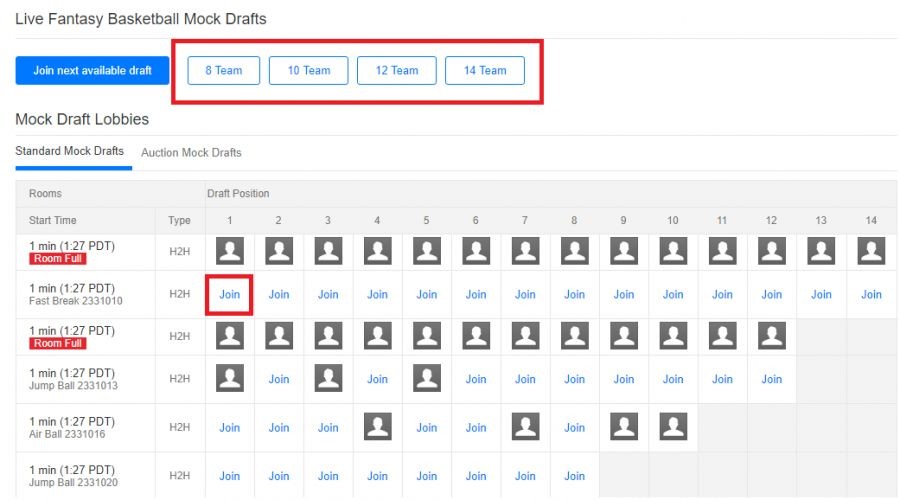Click avatar icon at position 4 of Air Ball 2331016
The image size is (900, 500).
click(x=377, y=427)
